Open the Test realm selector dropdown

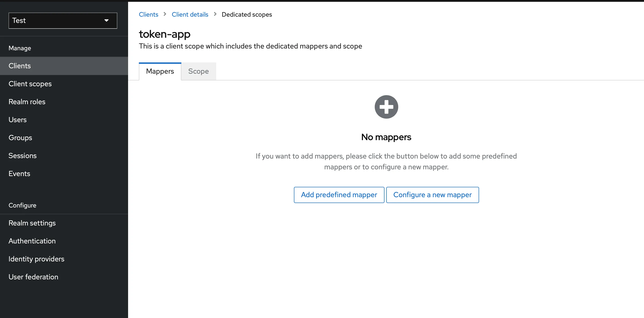click(62, 20)
